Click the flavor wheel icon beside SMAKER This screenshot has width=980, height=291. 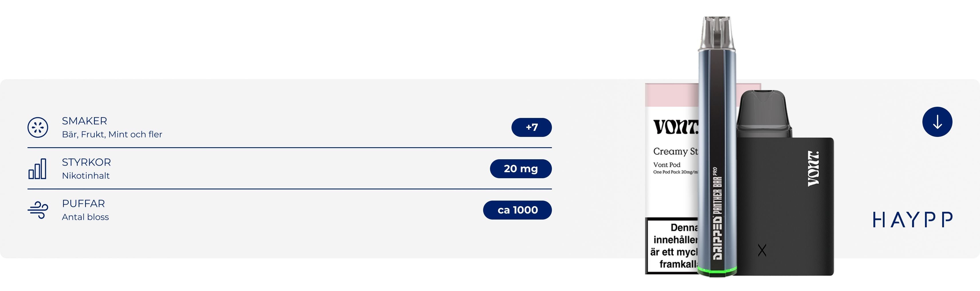coord(38,127)
